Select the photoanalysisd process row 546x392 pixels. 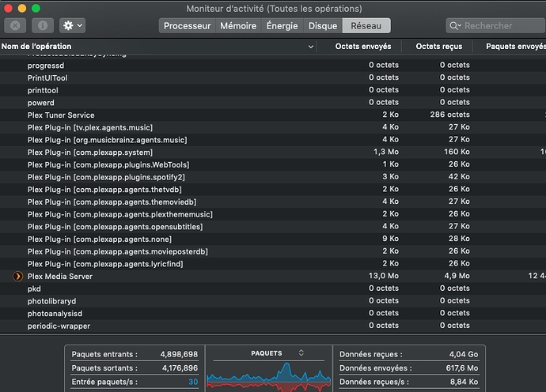[273, 314]
